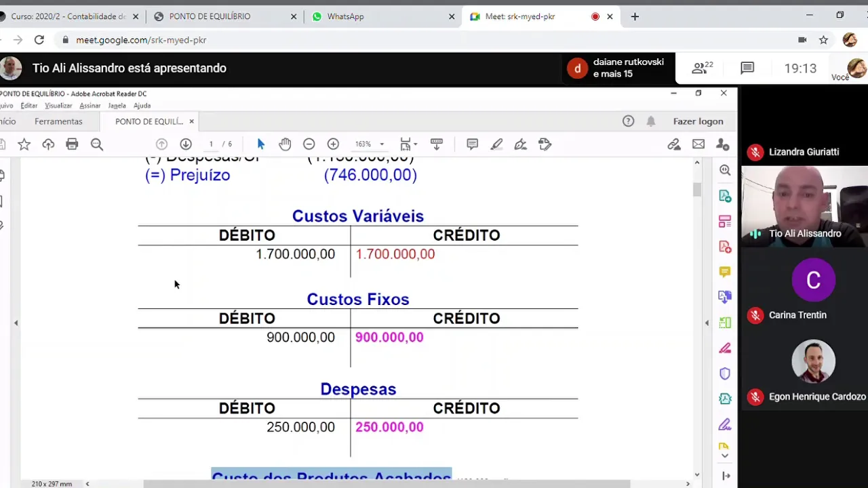868x488 pixels.
Task: Upload file to cloud in Acrobat toolbar
Action: pyautogui.click(x=48, y=144)
